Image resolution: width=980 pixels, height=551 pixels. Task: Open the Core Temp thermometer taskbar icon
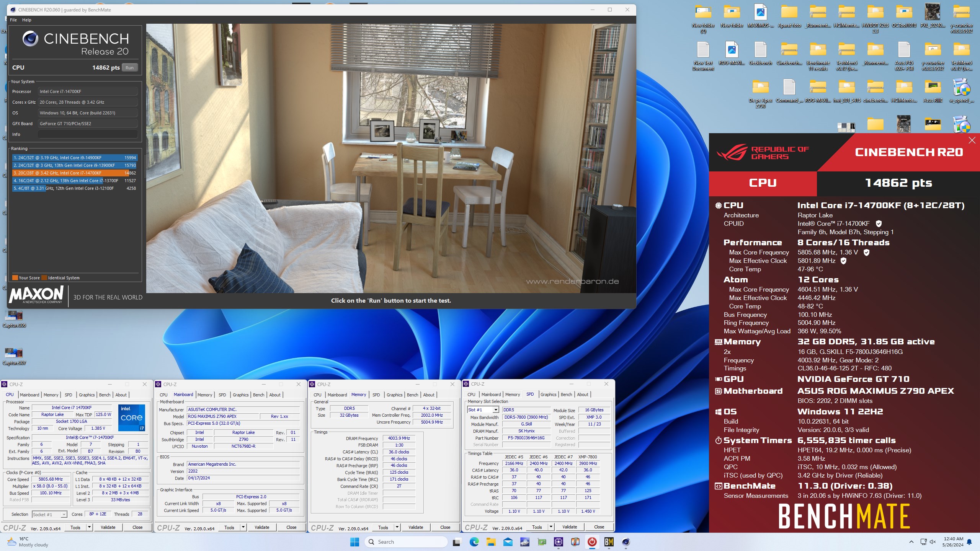pos(575,542)
